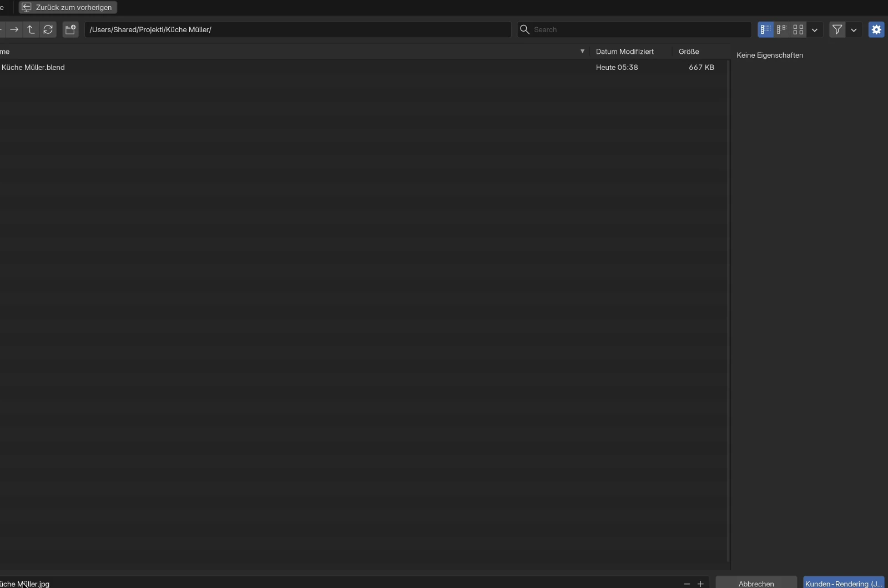The height and width of the screenshot is (588, 888).
Task: Switch to horizontal list view
Action: coord(782,29)
